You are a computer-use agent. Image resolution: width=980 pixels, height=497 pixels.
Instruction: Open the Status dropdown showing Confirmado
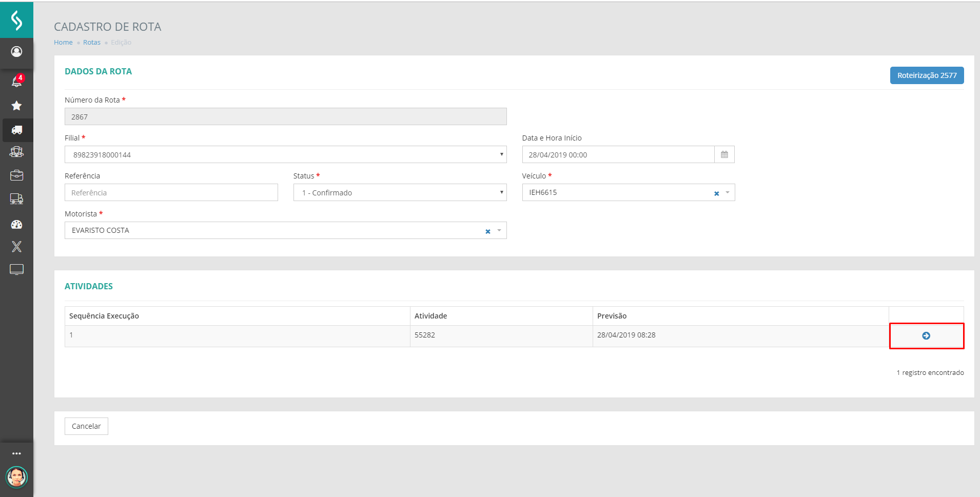501,192
